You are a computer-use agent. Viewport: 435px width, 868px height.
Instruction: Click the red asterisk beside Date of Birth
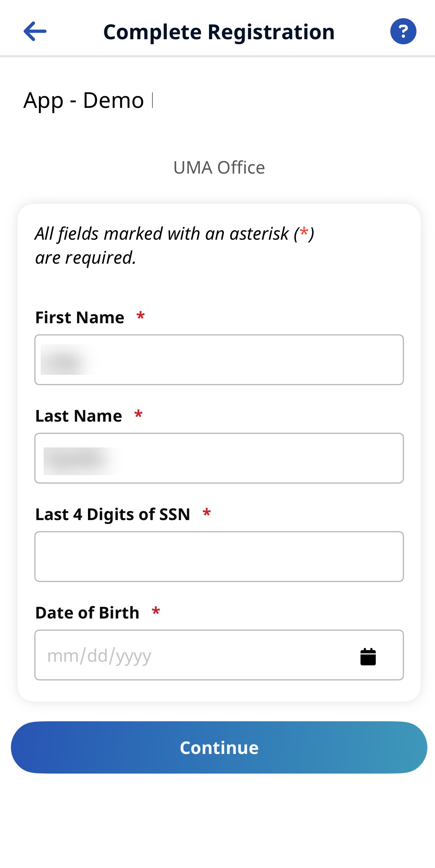156,611
